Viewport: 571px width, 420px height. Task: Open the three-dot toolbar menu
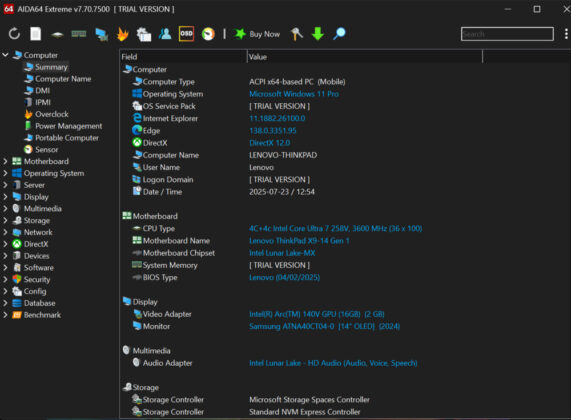tap(566, 34)
